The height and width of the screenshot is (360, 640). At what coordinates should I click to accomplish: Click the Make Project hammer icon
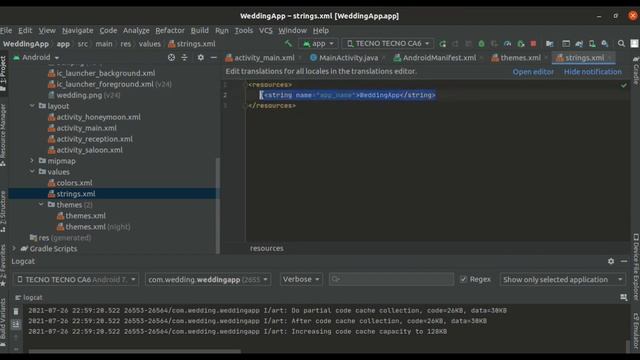tap(289, 43)
